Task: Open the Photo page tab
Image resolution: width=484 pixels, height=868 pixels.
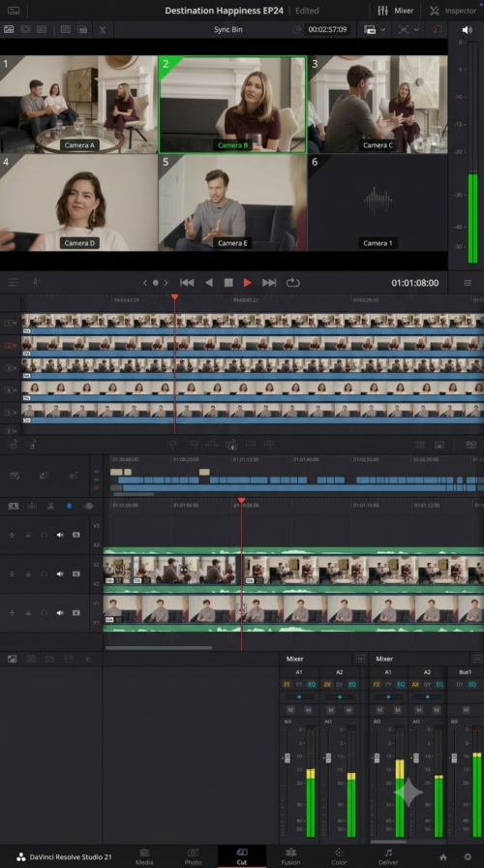Action: pyautogui.click(x=193, y=856)
